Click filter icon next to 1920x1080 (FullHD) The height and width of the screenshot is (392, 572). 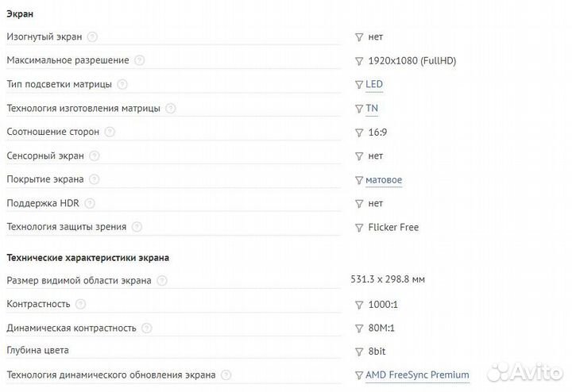(359, 60)
